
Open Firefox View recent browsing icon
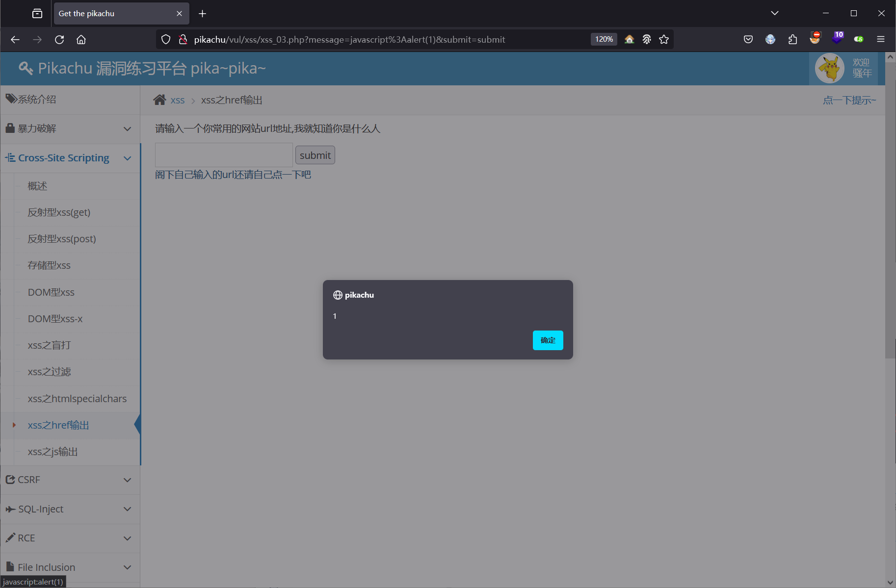tap(37, 13)
